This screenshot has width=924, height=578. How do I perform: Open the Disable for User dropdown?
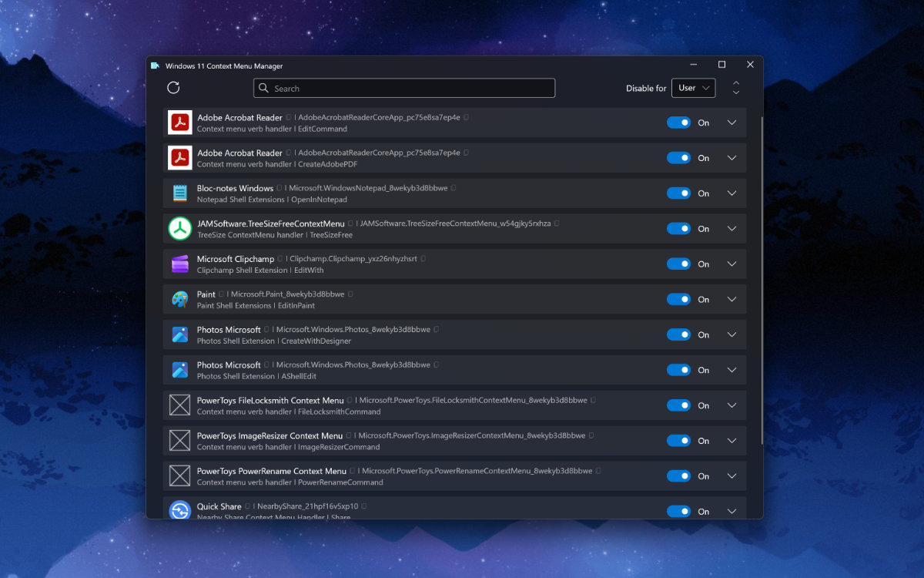pos(693,88)
